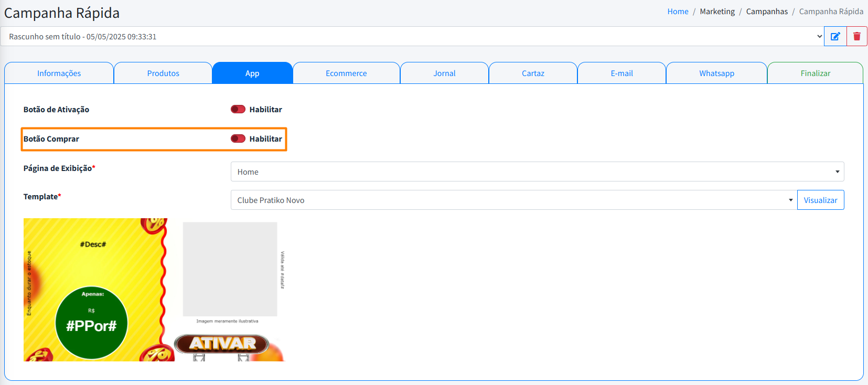
Task: Switch to the Informações tab
Action: [x=59, y=73]
